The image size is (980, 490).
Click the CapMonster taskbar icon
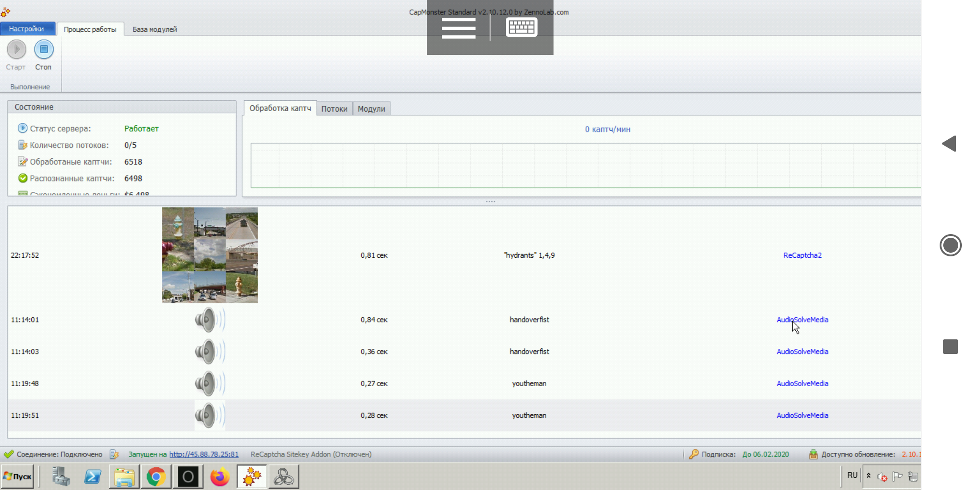[x=252, y=477]
